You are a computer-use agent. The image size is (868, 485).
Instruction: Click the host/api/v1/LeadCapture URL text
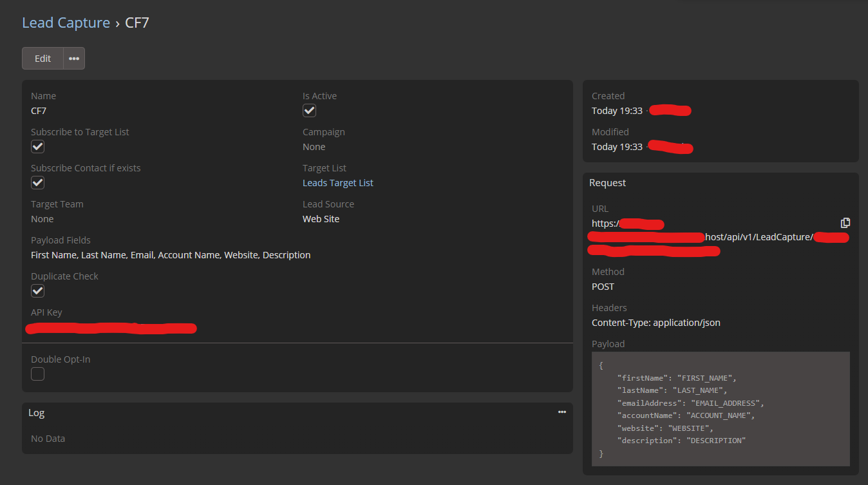(x=759, y=237)
